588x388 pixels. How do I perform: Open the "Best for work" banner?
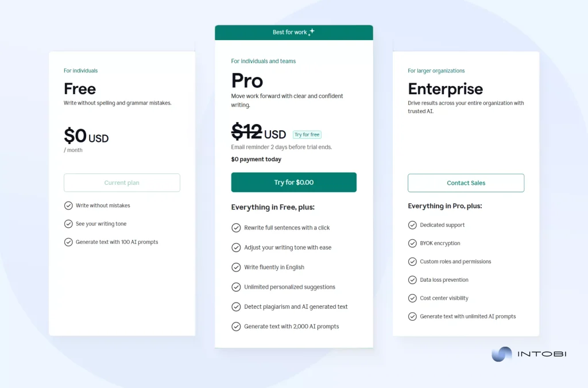[x=293, y=32]
